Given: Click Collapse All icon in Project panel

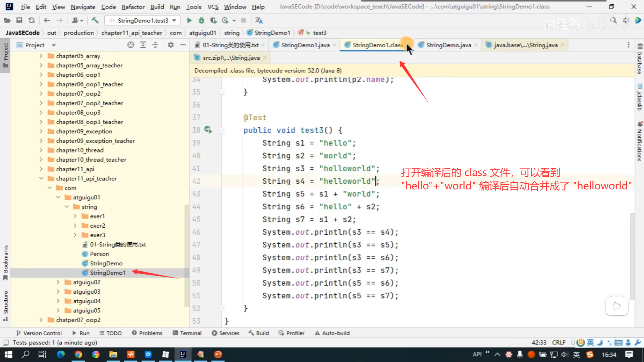Looking at the screenshot, I should click(155, 45).
